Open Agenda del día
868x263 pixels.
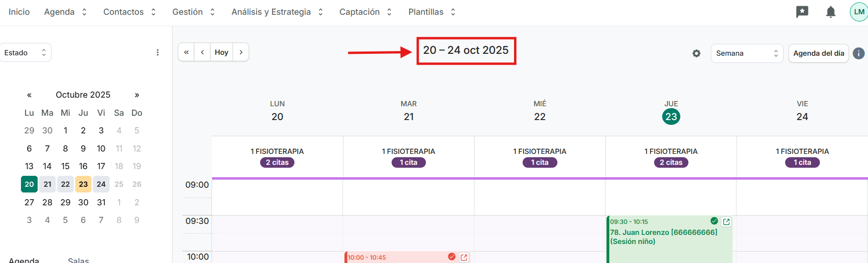point(818,53)
